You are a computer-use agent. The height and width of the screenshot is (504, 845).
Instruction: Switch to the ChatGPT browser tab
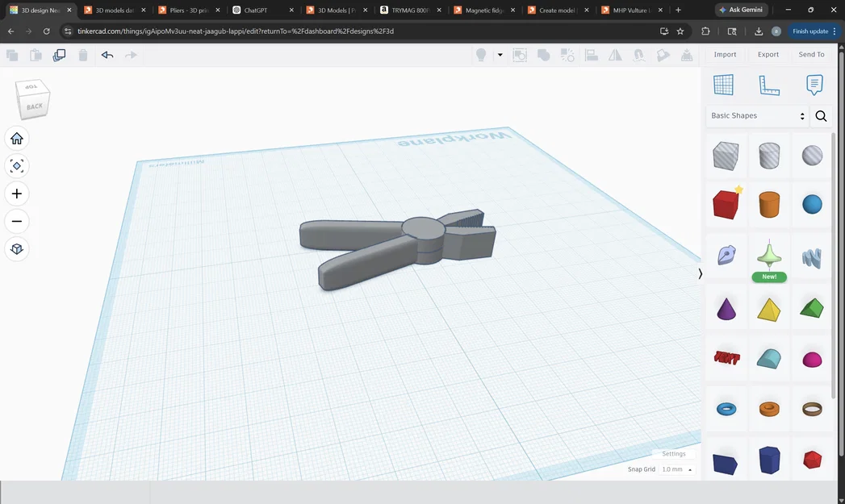click(x=254, y=10)
